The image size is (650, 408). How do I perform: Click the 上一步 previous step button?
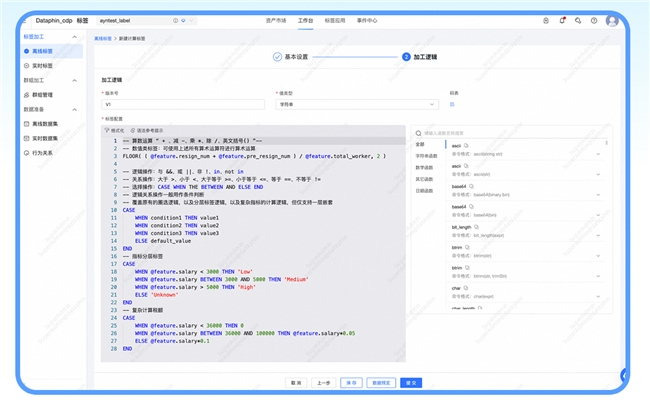click(x=323, y=382)
